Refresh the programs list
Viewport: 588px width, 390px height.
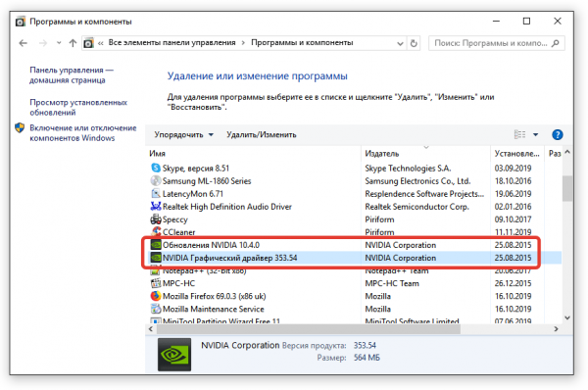point(414,43)
